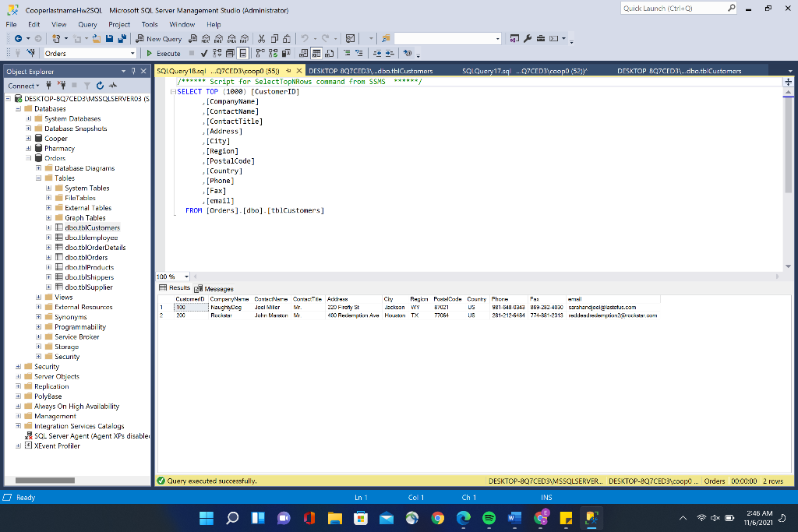The image size is (798, 532).
Task: Collapse the Tables folder node
Action: point(39,178)
